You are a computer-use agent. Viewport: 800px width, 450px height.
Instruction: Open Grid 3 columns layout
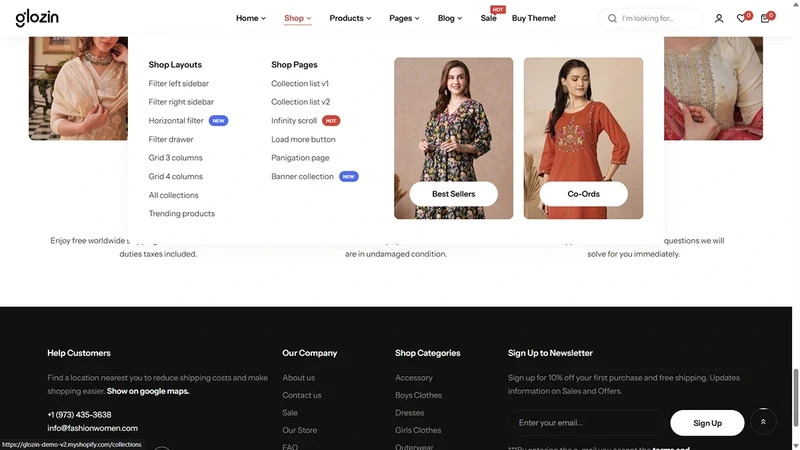click(176, 158)
